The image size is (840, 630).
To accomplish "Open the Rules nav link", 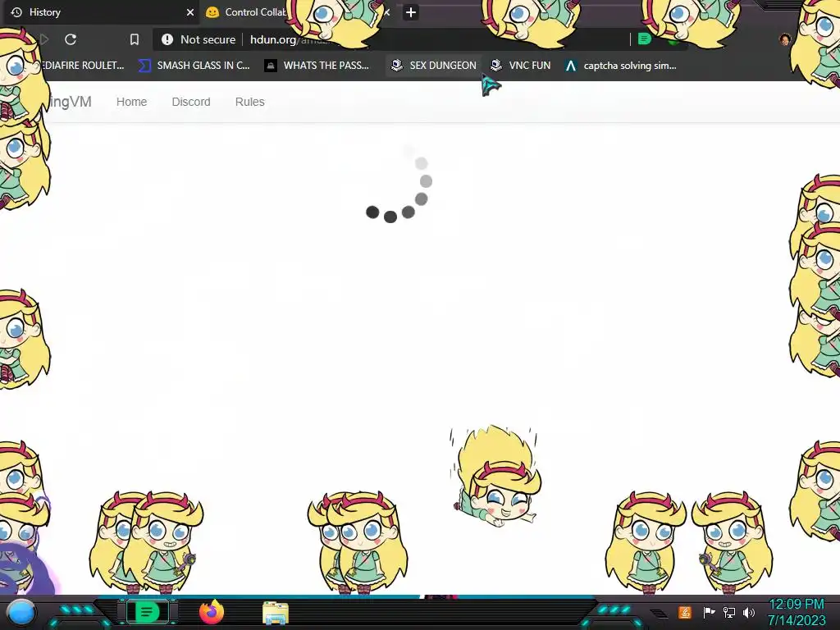I will [x=249, y=102].
